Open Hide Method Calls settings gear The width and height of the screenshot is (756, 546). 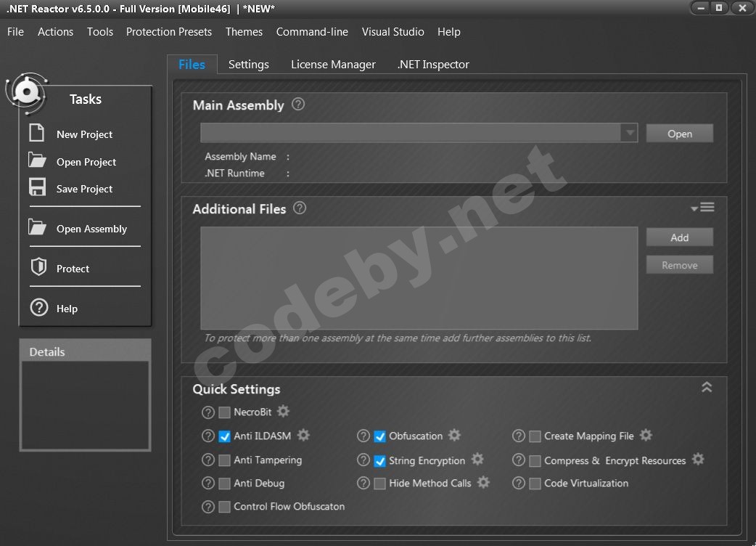point(483,482)
